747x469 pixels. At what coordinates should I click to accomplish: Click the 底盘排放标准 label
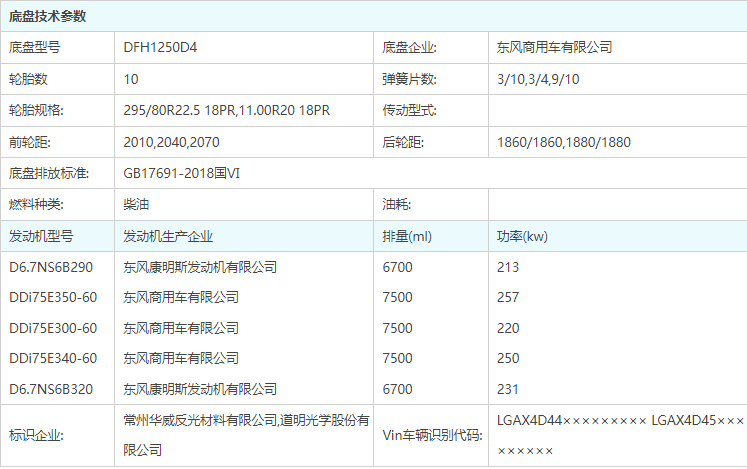(x=49, y=173)
